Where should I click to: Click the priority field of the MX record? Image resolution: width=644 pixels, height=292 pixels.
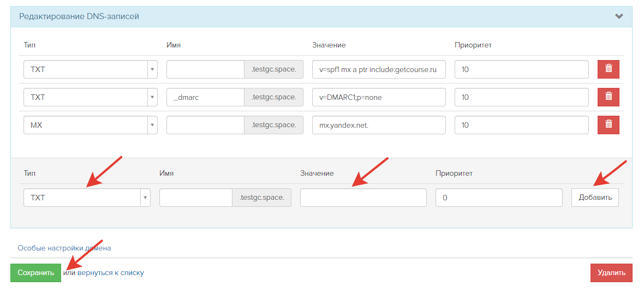(x=522, y=125)
